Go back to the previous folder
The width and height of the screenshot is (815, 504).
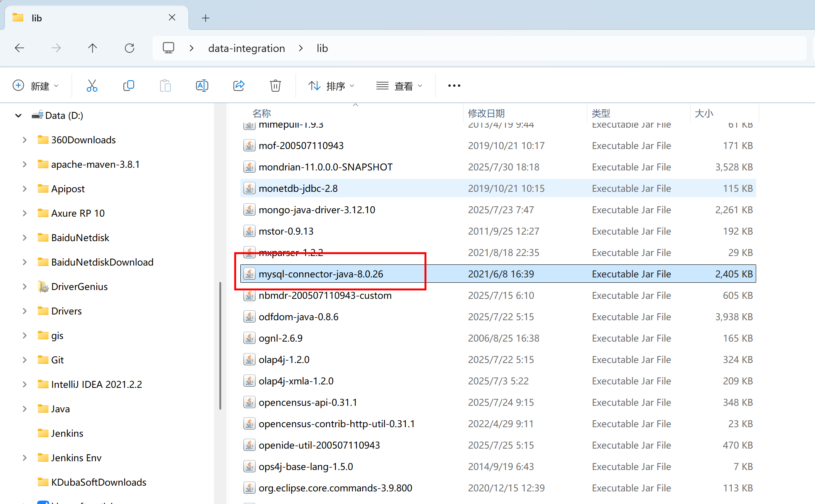coord(19,48)
